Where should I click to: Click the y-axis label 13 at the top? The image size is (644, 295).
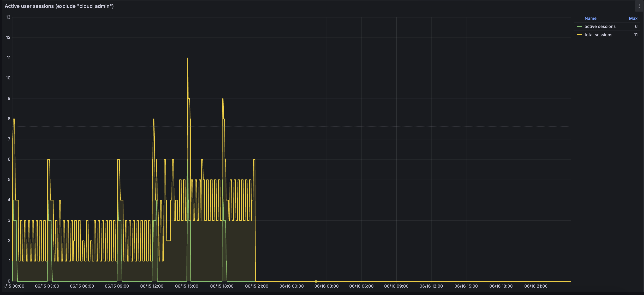tap(8, 17)
